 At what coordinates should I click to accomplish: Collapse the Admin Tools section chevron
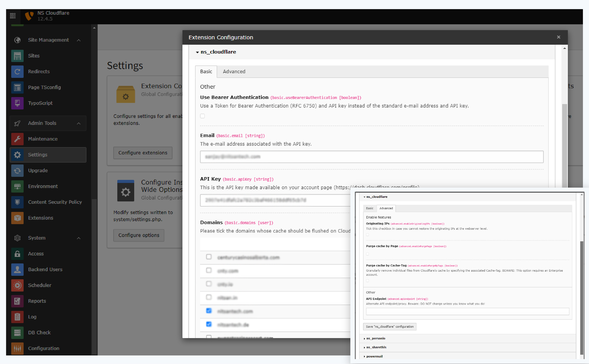pos(79,124)
